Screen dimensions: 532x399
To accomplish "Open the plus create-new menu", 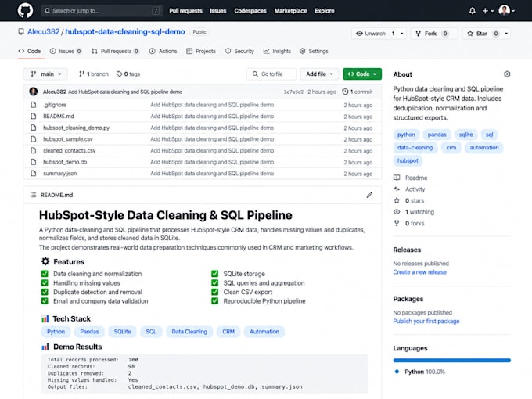I will [x=488, y=11].
